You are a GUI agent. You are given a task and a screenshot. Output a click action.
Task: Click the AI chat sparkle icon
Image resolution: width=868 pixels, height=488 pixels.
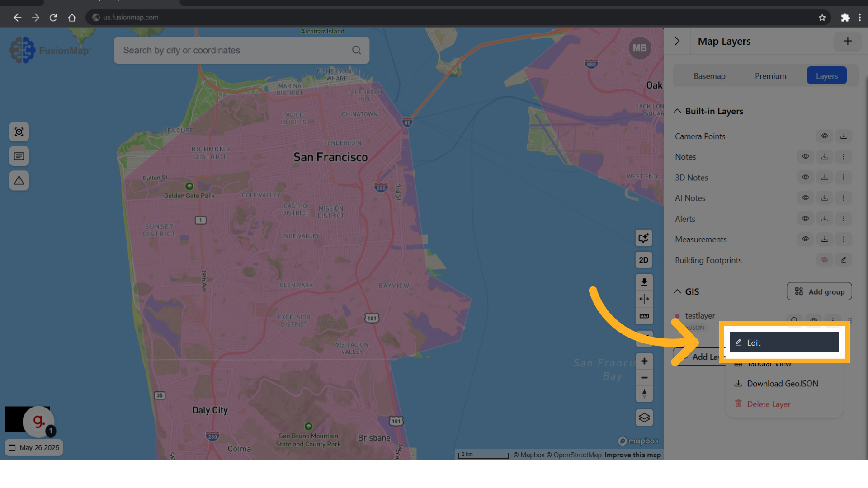644,238
